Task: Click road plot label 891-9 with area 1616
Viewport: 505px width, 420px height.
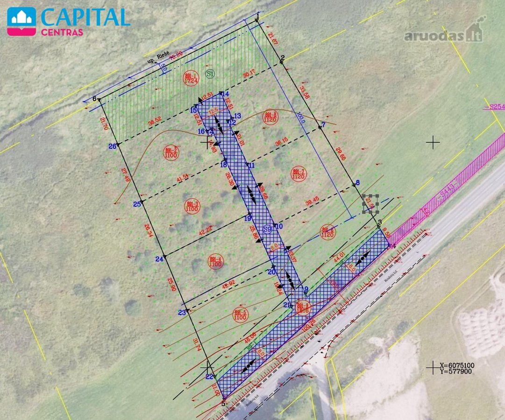Action: tap(303, 308)
